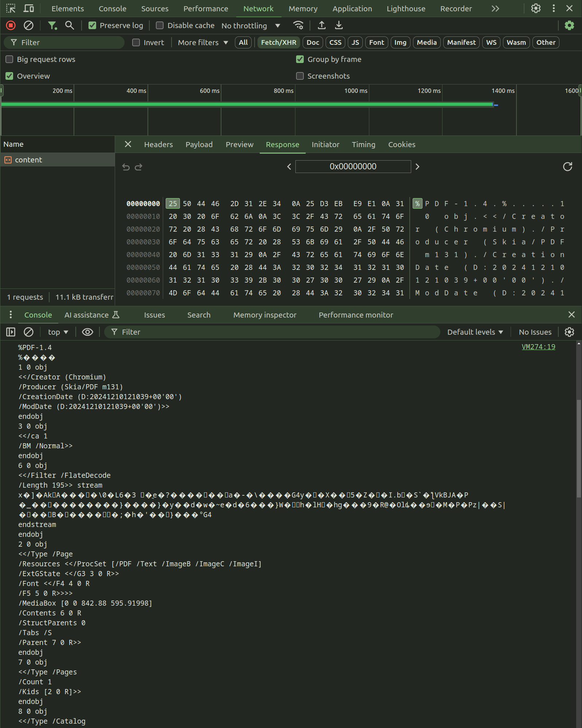
Task: Click the green overview timeline bar
Action: point(247,105)
